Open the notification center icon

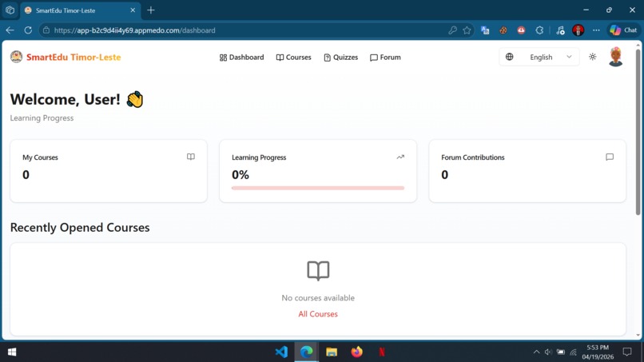[627, 352]
